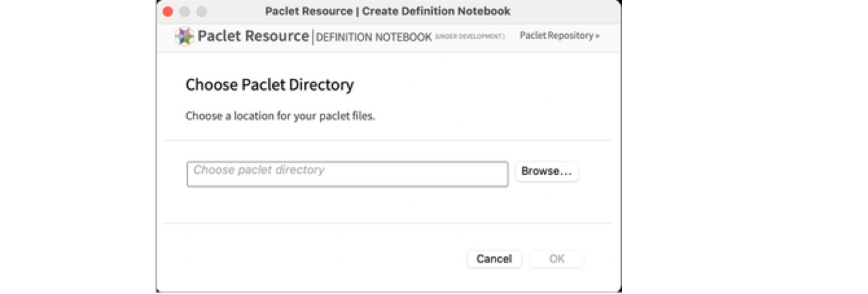Click the Paclet Resource logo icon
This screenshot has height=294, width=868.
pos(185,36)
